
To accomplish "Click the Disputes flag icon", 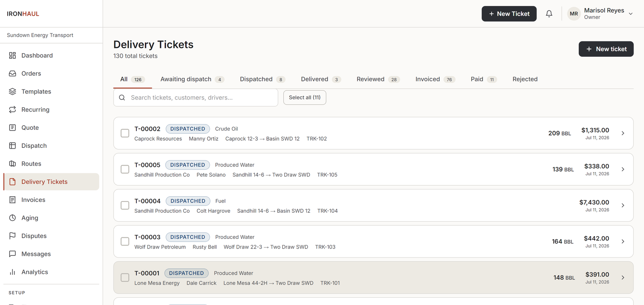I will (x=12, y=236).
